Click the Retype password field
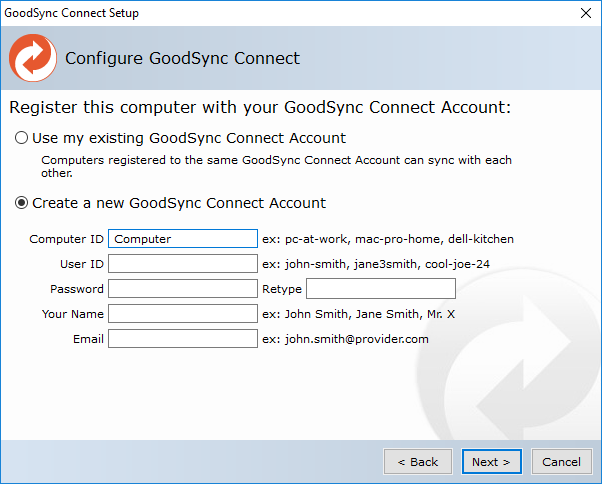This screenshot has width=602, height=484. pyautogui.click(x=380, y=289)
